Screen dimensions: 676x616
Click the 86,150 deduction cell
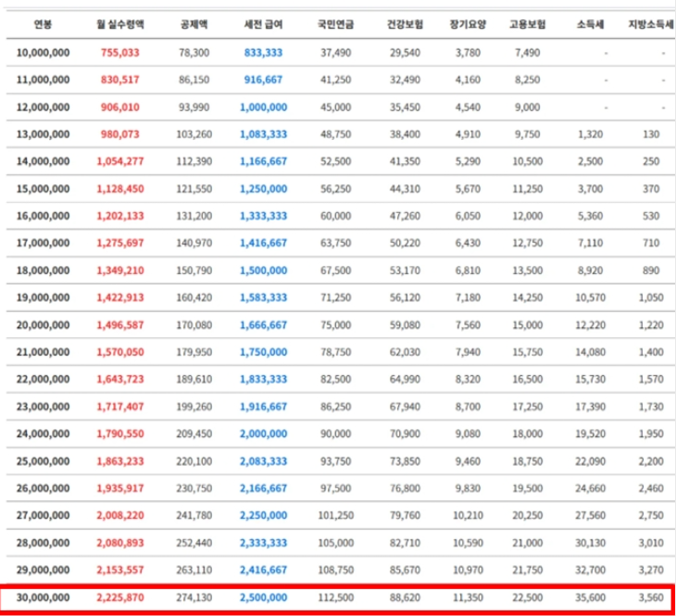pos(194,80)
